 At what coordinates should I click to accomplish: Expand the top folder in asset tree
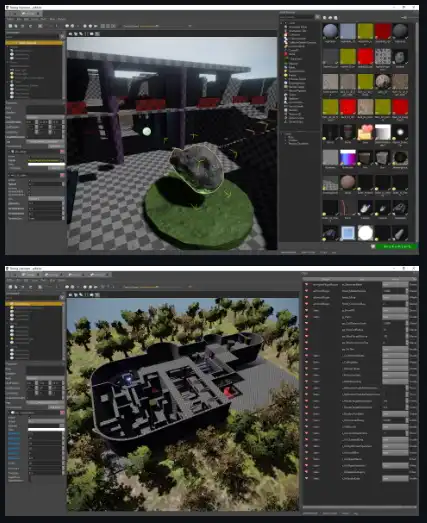282,23
